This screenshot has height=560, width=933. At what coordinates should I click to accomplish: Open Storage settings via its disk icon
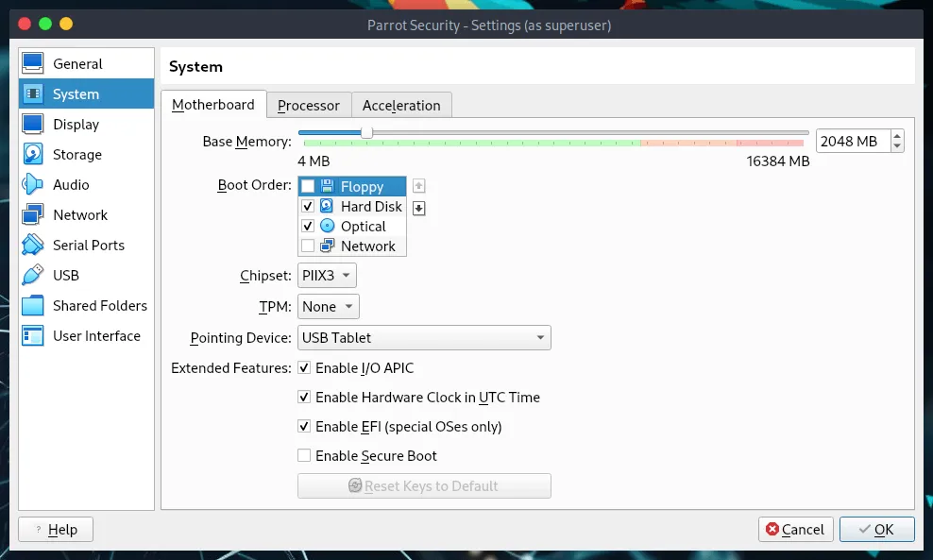33,154
